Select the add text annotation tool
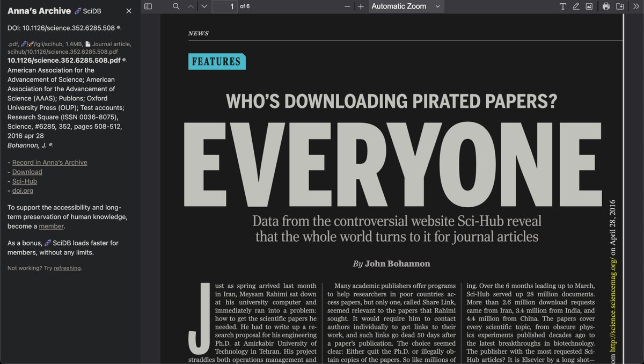Image resolution: width=644 pixels, height=364 pixels. click(562, 6)
